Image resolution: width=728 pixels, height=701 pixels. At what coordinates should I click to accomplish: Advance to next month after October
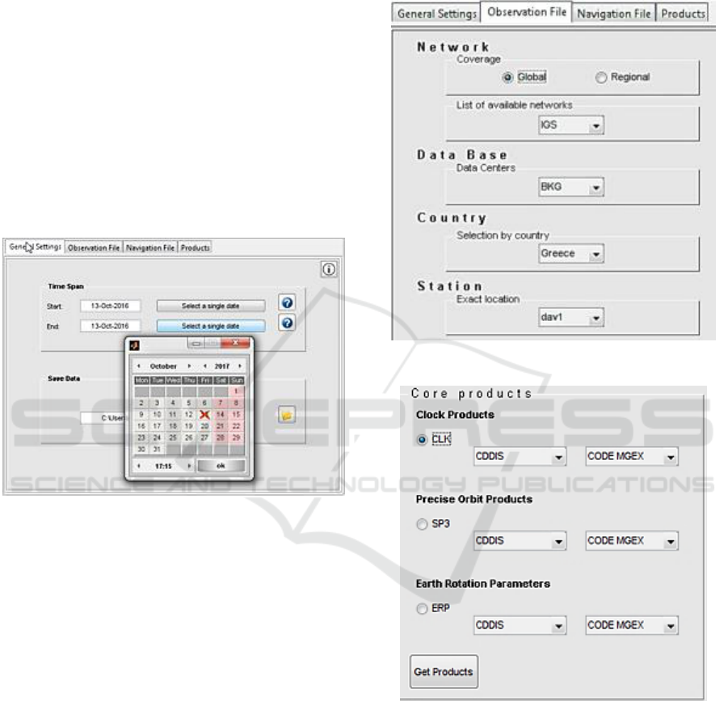[189, 366]
